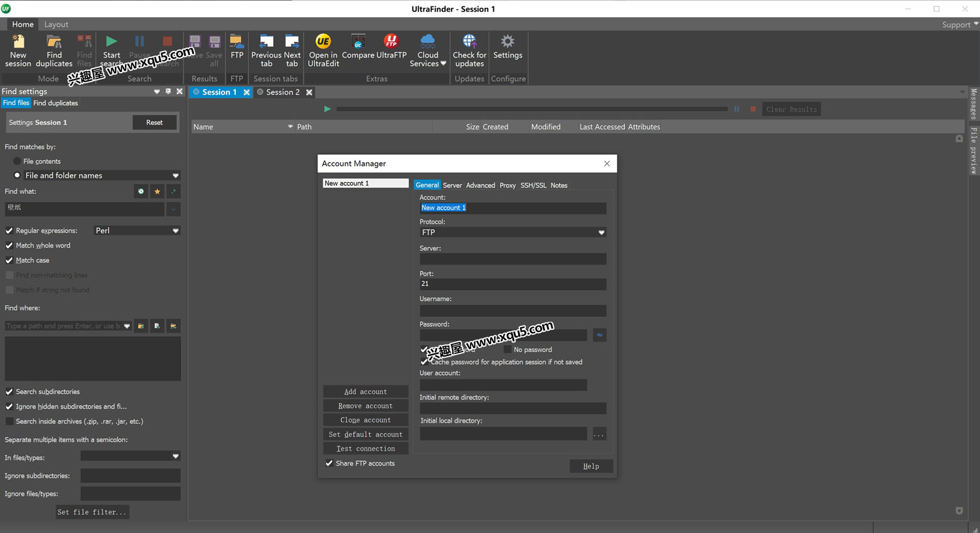Select File and folder names radio button
The height and width of the screenshot is (533, 980).
pyautogui.click(x=17, y=175)
